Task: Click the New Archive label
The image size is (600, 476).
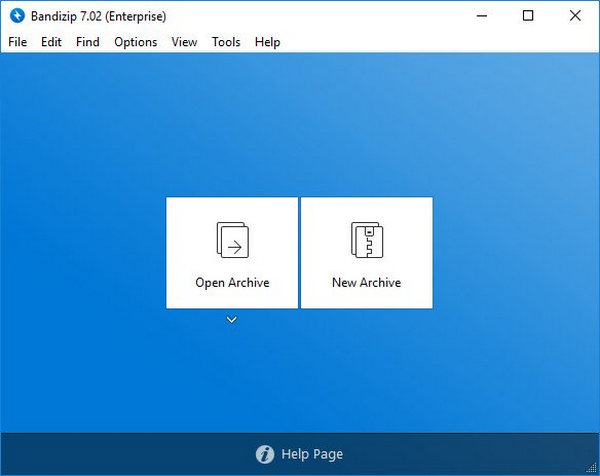Action: coord(367,282)
